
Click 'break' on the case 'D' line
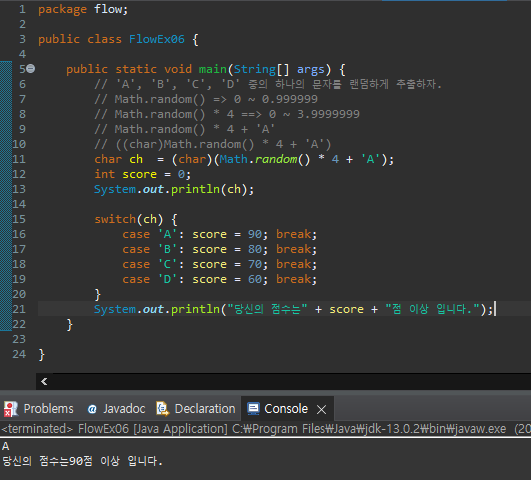(293, 279)
